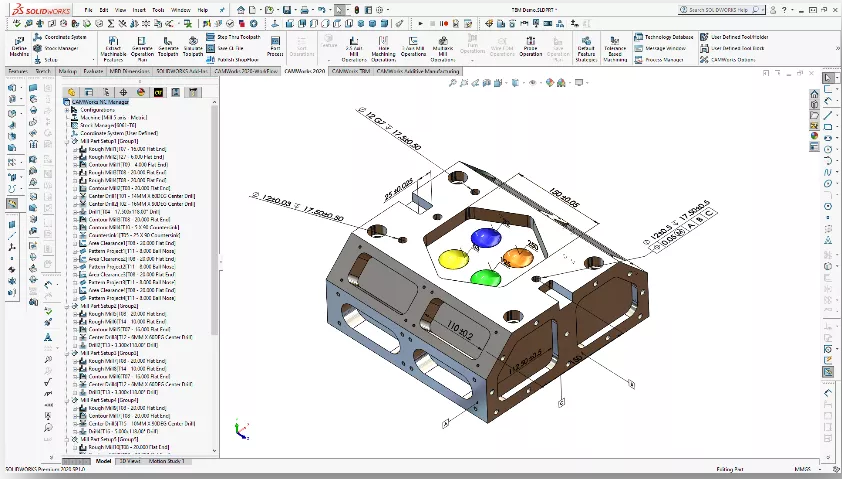Viewport: 842px width, 479px height.
Task: Click the traffic-light Rebuild icon
Action: point(356,10)
